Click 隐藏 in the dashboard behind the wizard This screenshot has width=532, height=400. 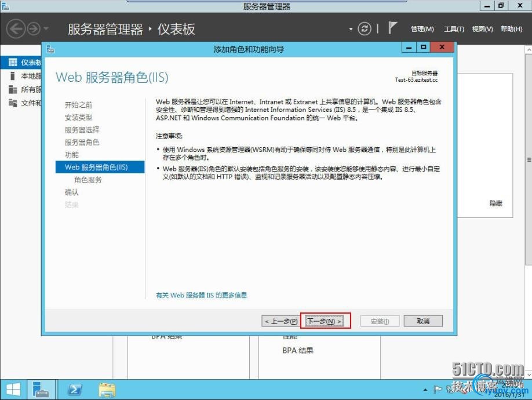pos(495,203)
